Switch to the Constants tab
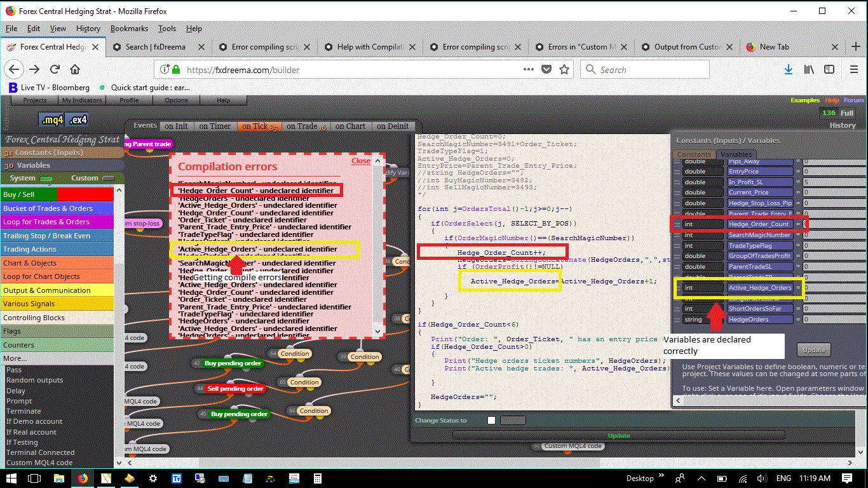The image size is (868, 488). [x=694, y=154]
